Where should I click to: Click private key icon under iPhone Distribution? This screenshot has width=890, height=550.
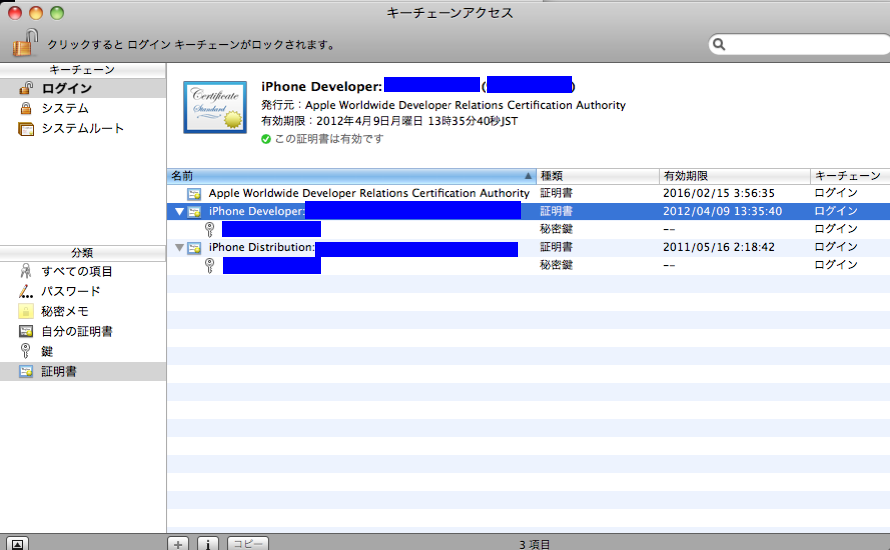point(209,265)
